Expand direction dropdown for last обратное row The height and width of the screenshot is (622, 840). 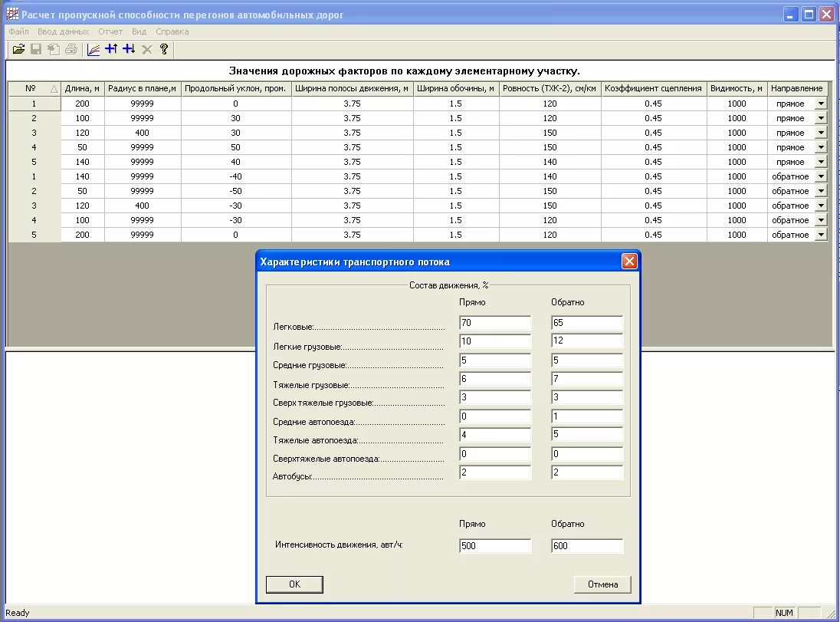[821, 235]
